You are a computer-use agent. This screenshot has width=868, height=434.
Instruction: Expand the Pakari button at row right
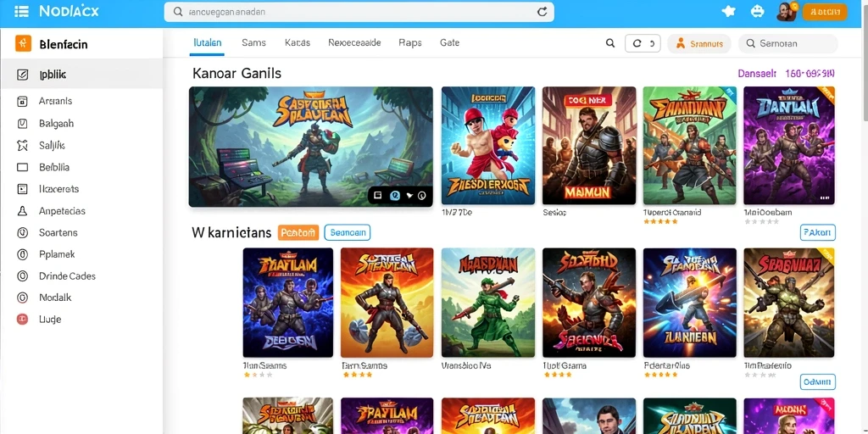click(818, 232)
